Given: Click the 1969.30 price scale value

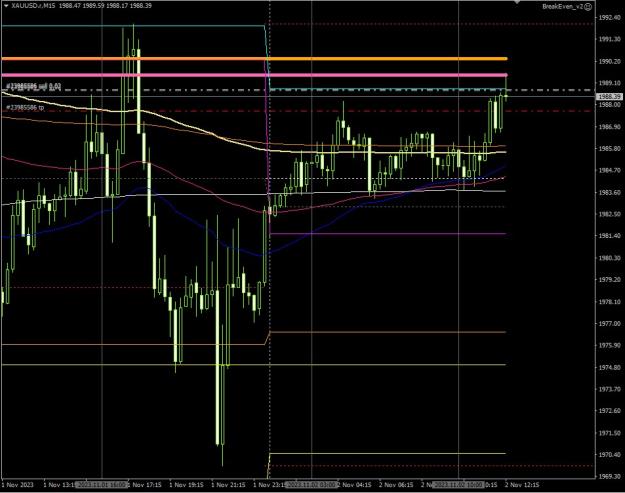Looking at the screenshot, I should [609, 476].
